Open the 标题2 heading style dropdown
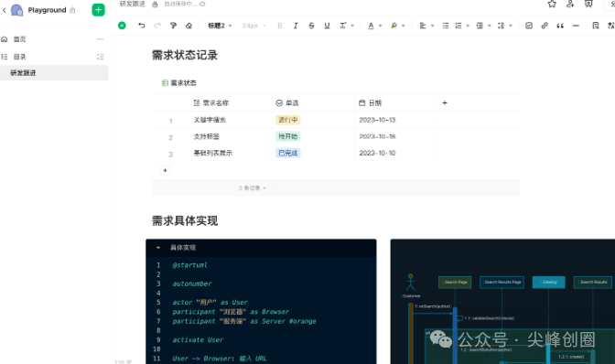The image size is (615, 364). pos(220,26)
